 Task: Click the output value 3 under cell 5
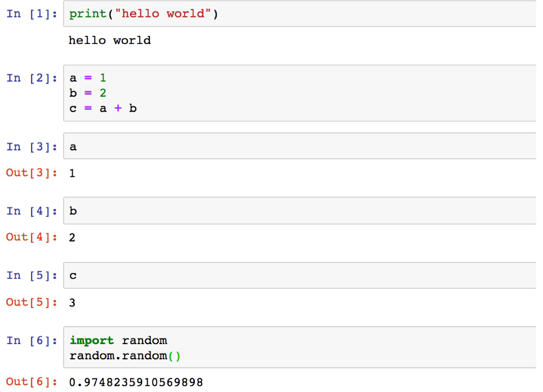click(x=72, y=303)
